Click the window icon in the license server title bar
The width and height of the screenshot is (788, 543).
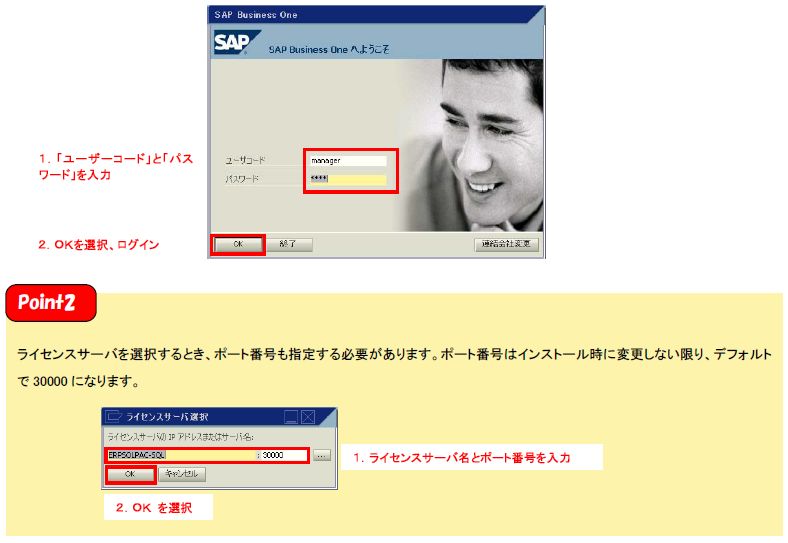point(114,417)
